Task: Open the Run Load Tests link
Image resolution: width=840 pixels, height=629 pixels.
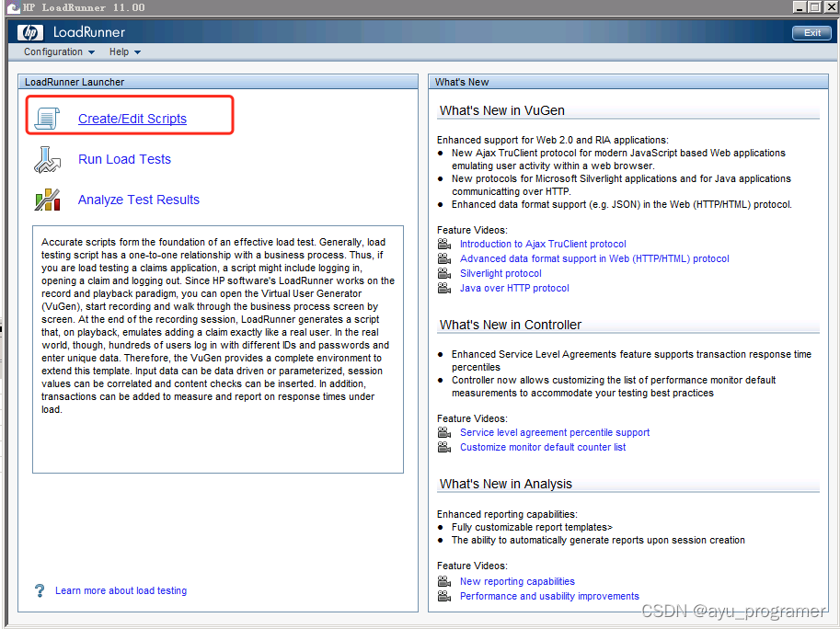Action: (x=124, y=159)
